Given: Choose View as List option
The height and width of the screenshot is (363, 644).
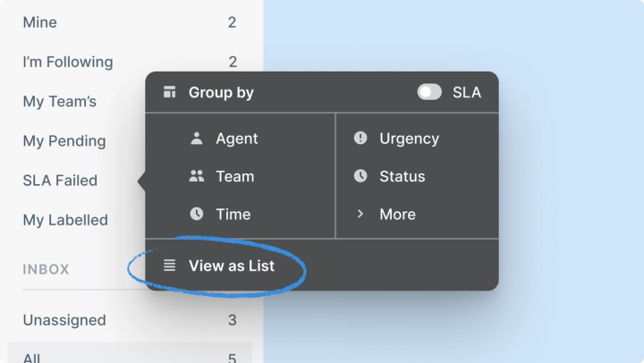Looking at the screenshot, I should 231,266.
